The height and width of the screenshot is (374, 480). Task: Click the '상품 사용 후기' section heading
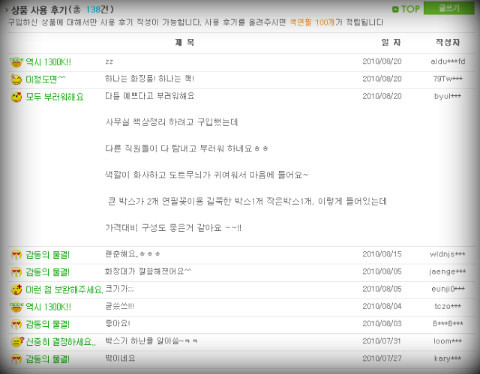pyautogui.click(x=39, y=10)
